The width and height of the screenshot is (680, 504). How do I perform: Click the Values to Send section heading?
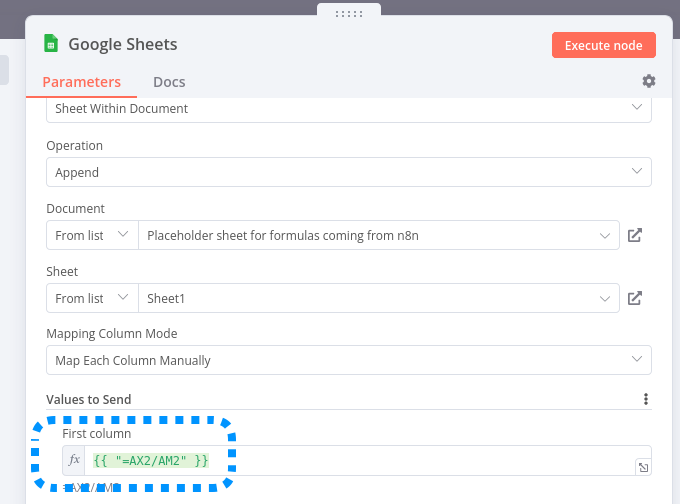[x=89, y=399]
